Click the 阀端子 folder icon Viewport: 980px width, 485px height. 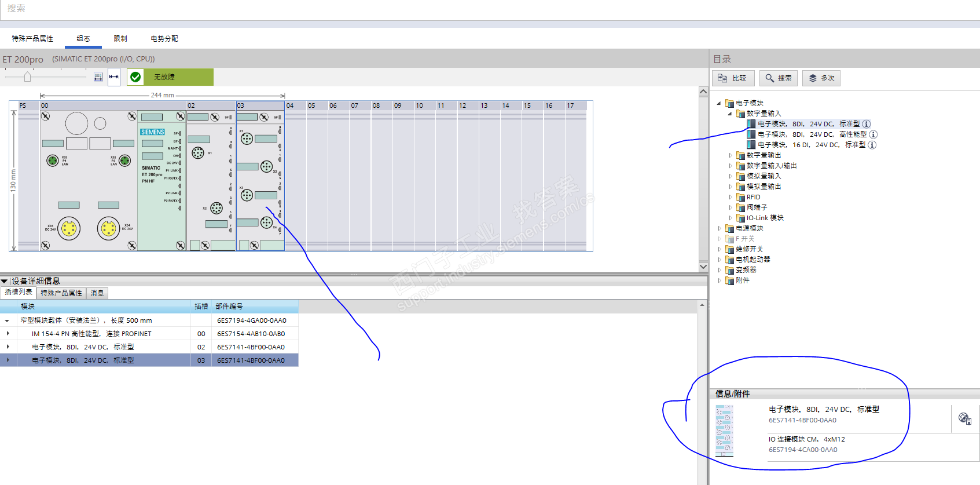pos(740,207)
